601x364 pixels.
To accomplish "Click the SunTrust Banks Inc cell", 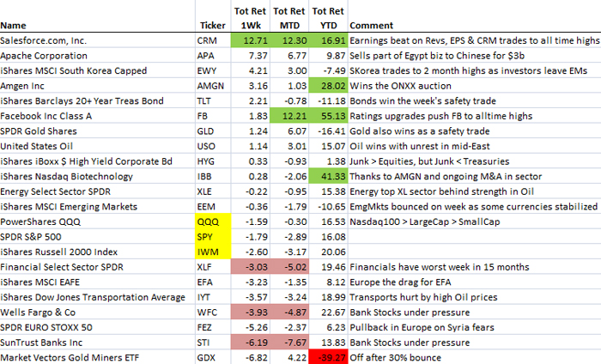I will (97, 343).
